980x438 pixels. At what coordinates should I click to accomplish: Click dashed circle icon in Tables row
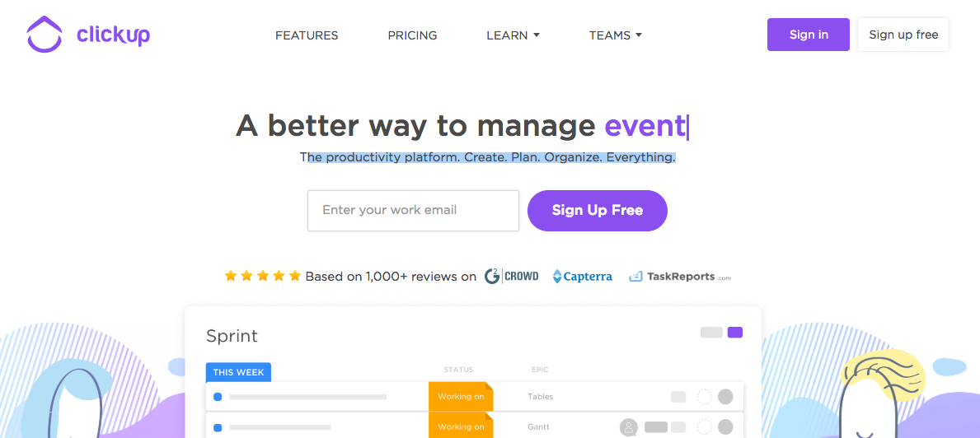[x=705, y=397]
